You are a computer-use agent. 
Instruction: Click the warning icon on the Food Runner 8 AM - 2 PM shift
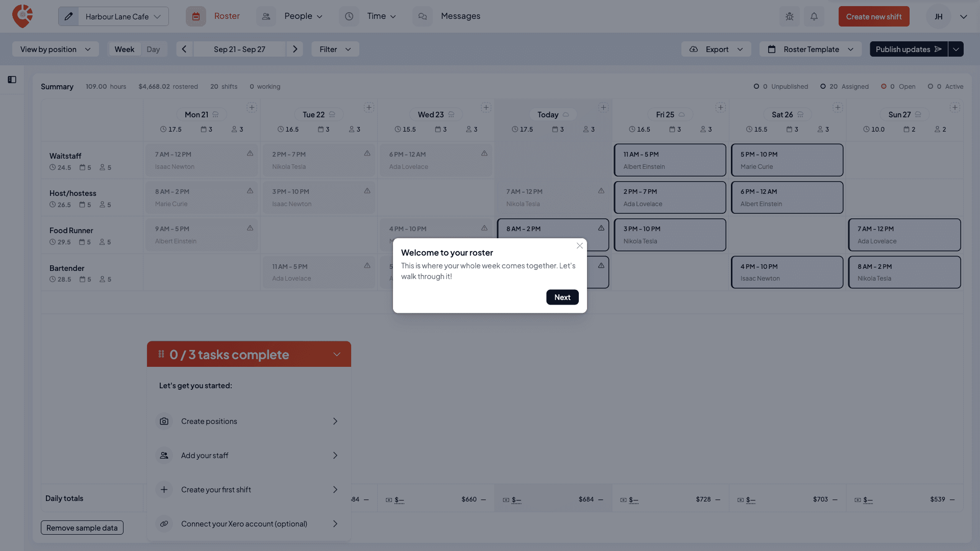coord(601,228)
